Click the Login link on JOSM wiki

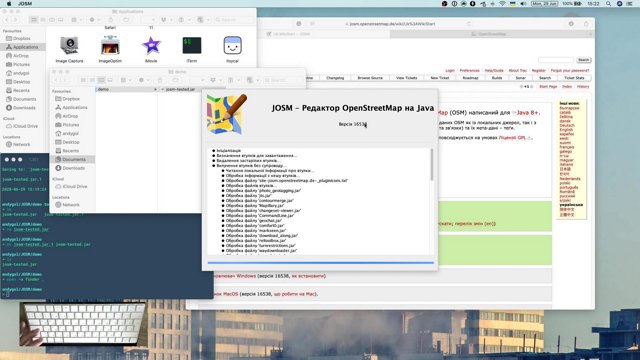[x=450, y=71]
